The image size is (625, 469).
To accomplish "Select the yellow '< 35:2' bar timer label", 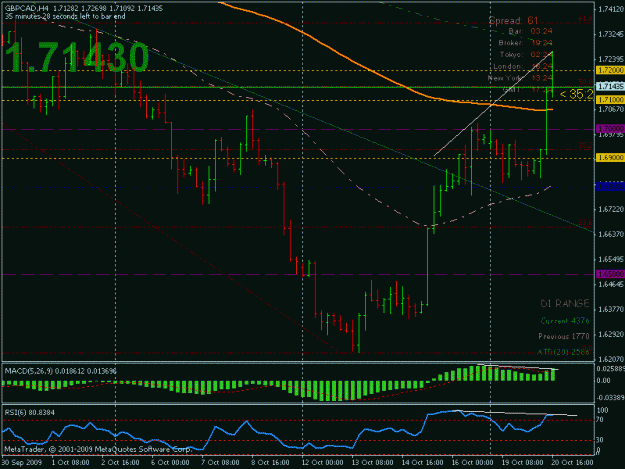I will coord(576,94).
